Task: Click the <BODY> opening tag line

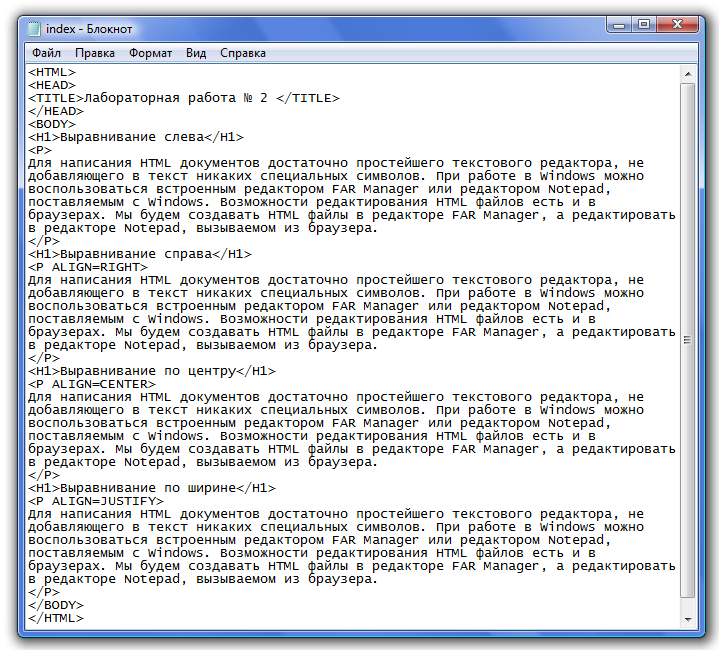Action: 52,124
